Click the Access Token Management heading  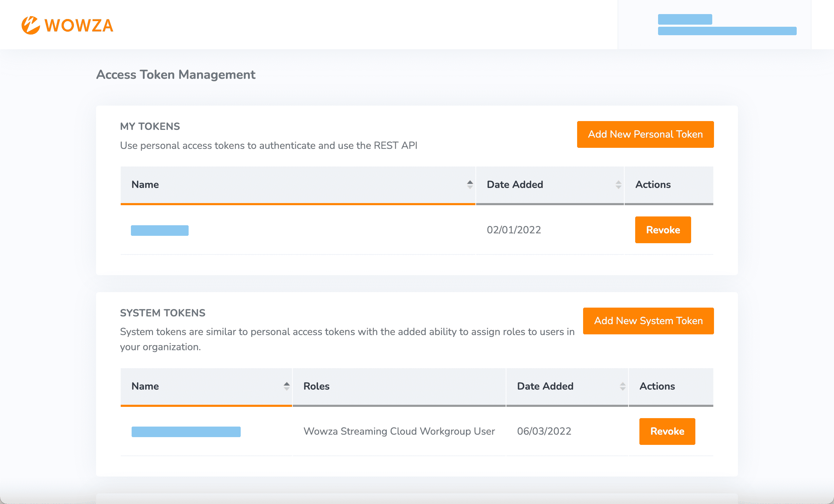pyautogui.click(x=176, y=75)
